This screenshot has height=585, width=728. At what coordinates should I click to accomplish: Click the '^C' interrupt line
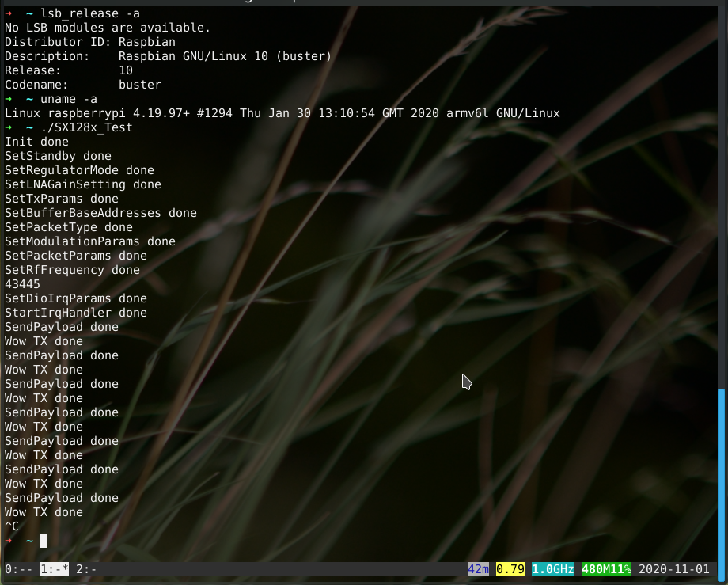click(12, 526)
